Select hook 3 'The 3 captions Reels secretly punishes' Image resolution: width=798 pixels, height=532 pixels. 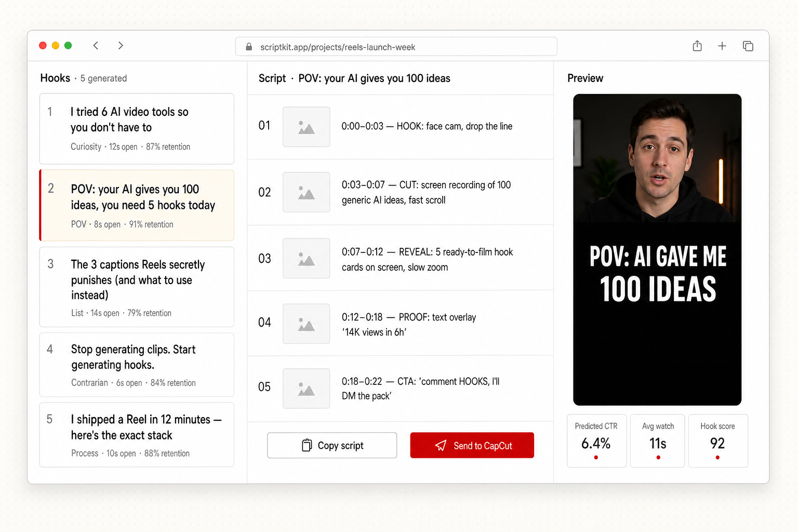(137, 287)
